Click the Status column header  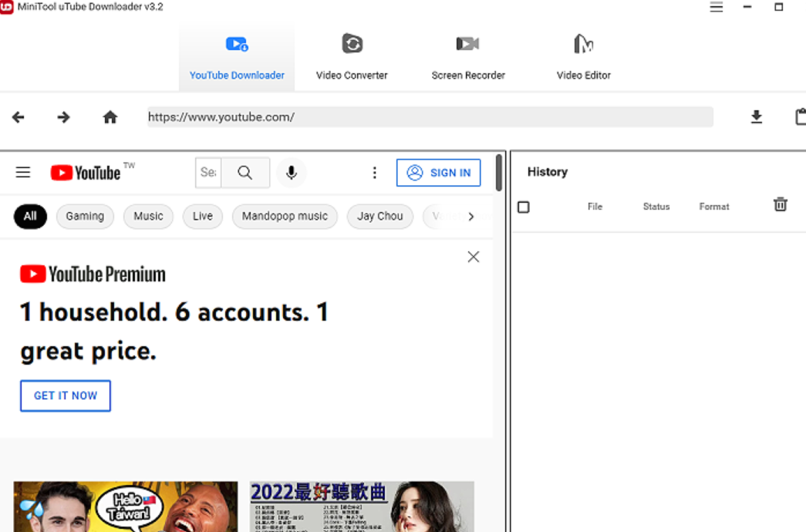coord(656,207)
